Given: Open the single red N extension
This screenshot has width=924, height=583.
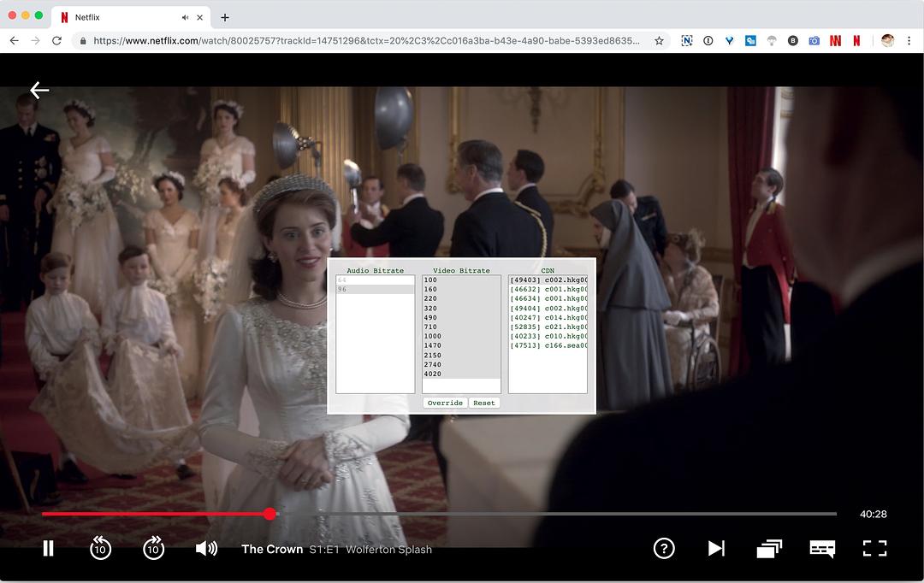Looking at the screenshot, I should [856, 41].
